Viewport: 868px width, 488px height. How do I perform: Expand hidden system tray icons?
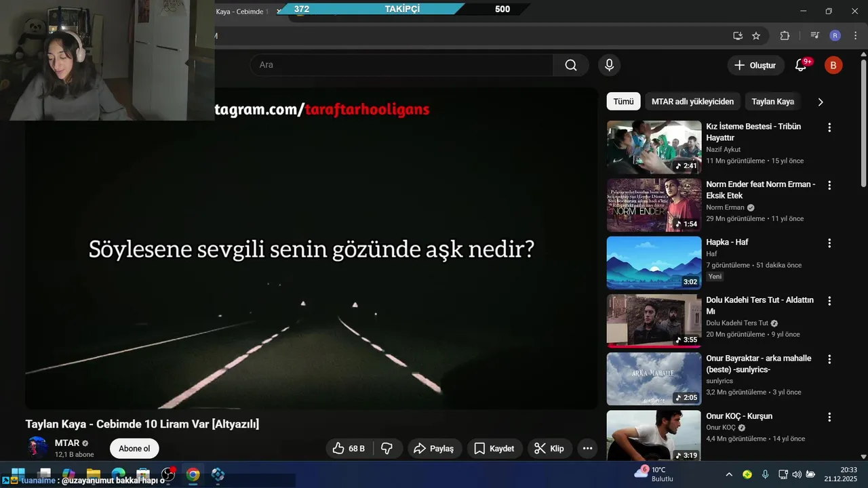(x=729, y=474)
